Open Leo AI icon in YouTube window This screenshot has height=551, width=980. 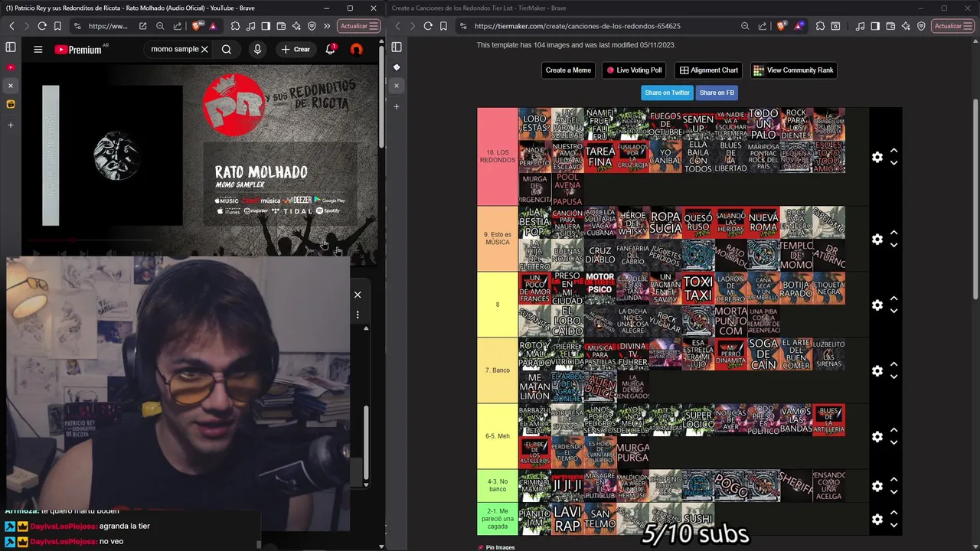[296, 26]
